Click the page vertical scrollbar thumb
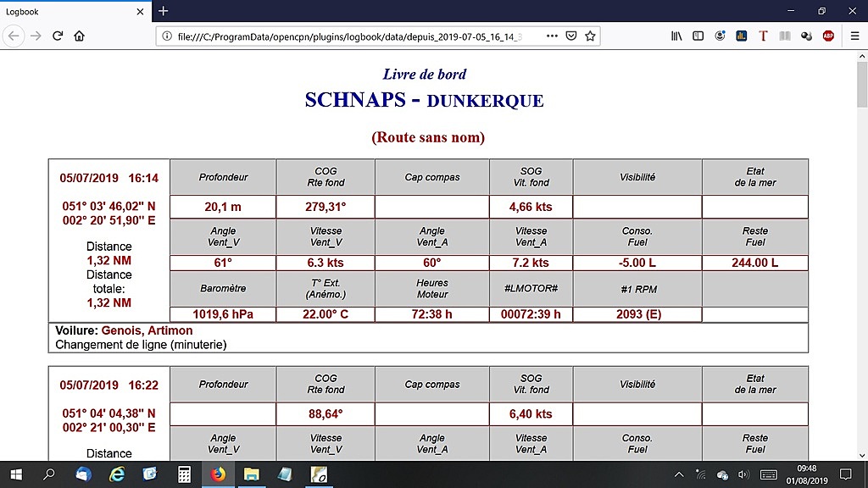868x488 pixels. coord(862,83)
